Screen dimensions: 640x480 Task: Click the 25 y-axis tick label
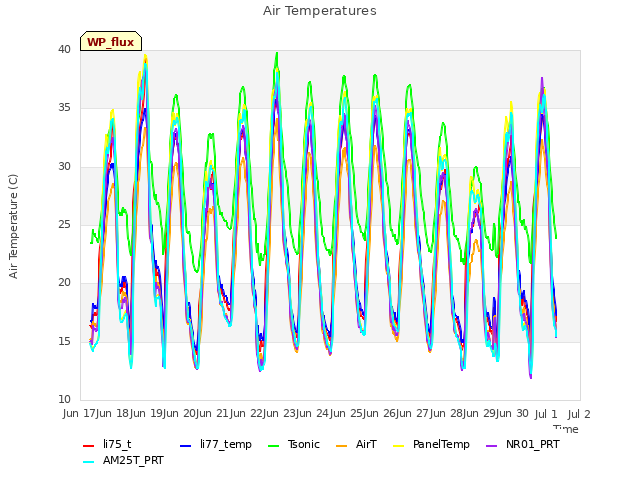tap(64, 224)
